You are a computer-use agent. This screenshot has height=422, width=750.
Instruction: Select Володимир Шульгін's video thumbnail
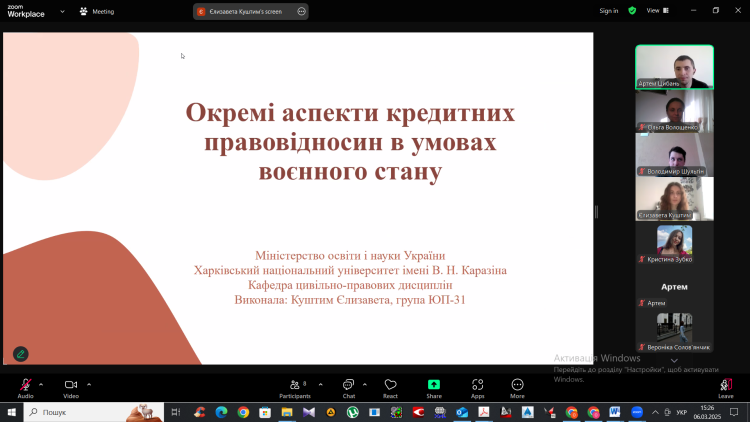pyautogui.click(x=674, y=155)
